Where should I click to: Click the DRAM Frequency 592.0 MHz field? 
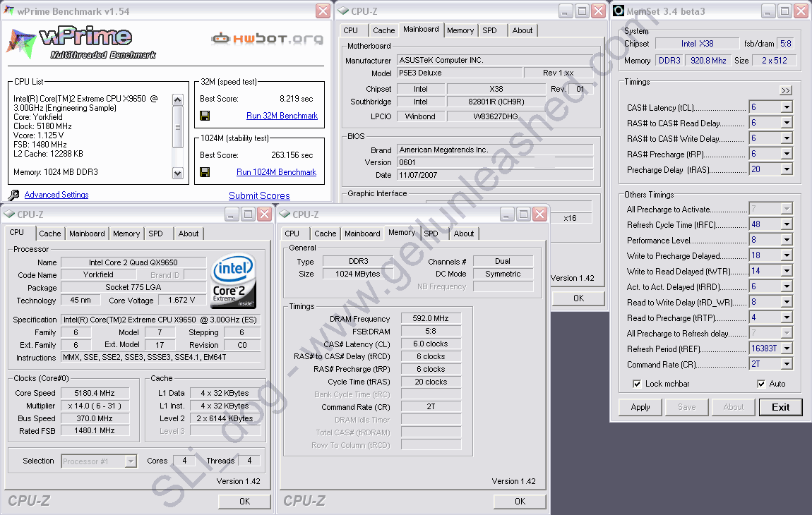430,318
